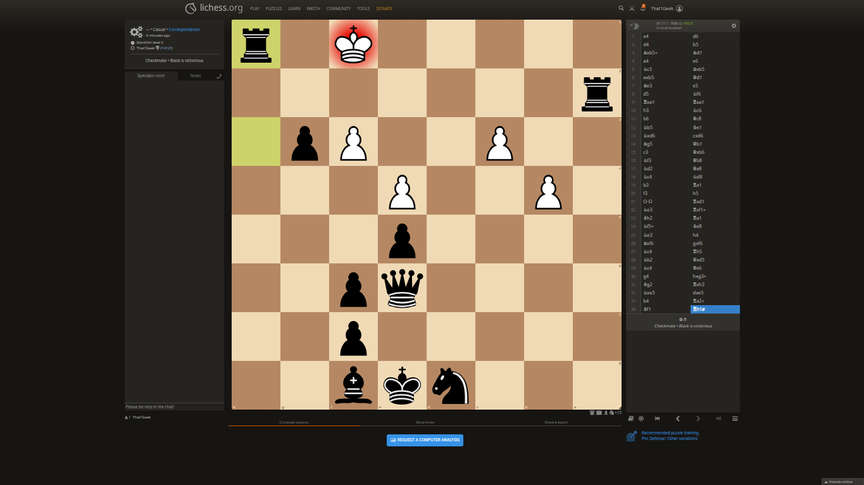Viewport: 864px width, 485px height.
Task: Open Recommended puzzle training link
Action: (x=670, y=433)
